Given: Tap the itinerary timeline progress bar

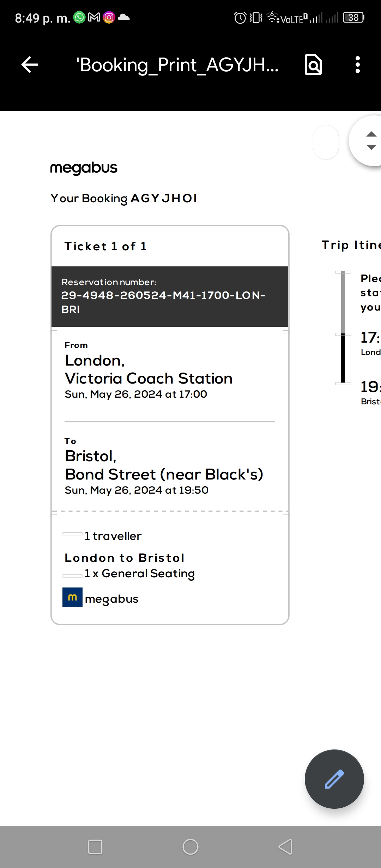Looking at the screenshot, I should pos(343,327).
